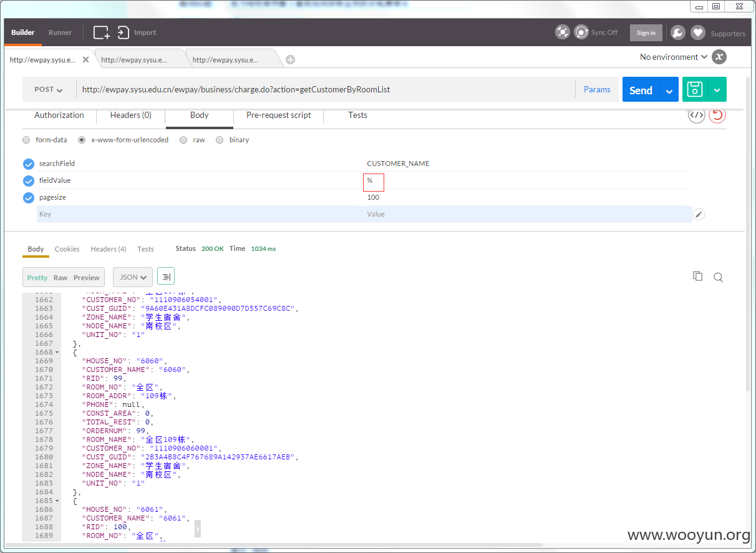
Task: Open the POST method dropdown
Action: [x=49, y=89]
